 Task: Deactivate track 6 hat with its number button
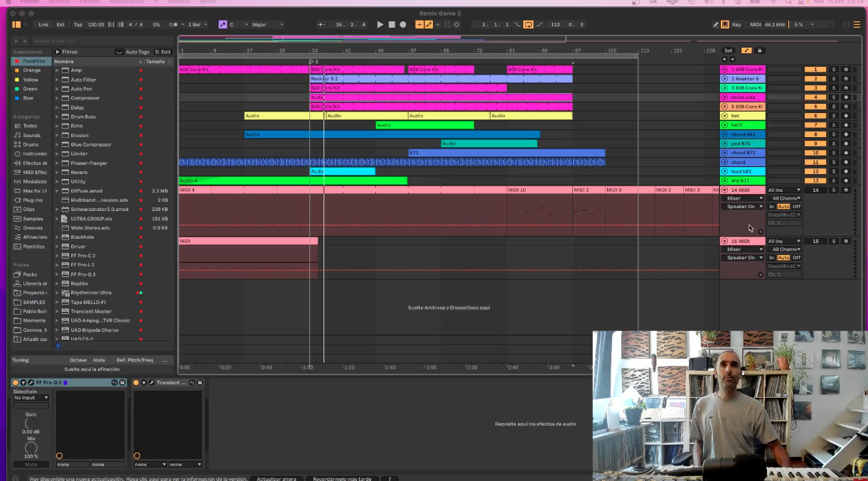tap(815, 116)
